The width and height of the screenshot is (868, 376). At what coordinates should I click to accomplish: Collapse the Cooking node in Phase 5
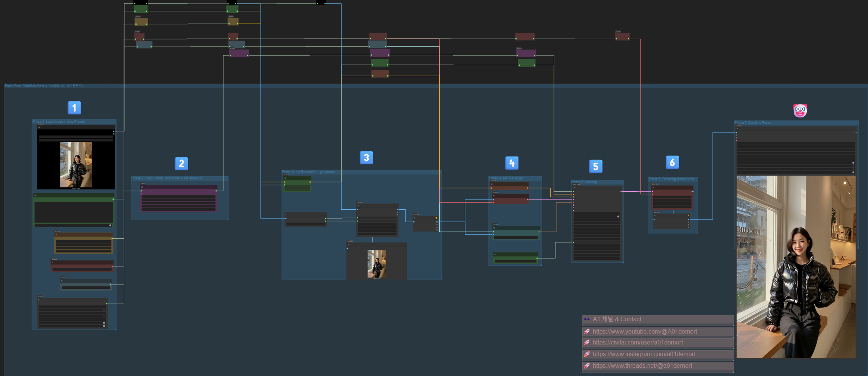pyautogui.click(x=574, y=188)
